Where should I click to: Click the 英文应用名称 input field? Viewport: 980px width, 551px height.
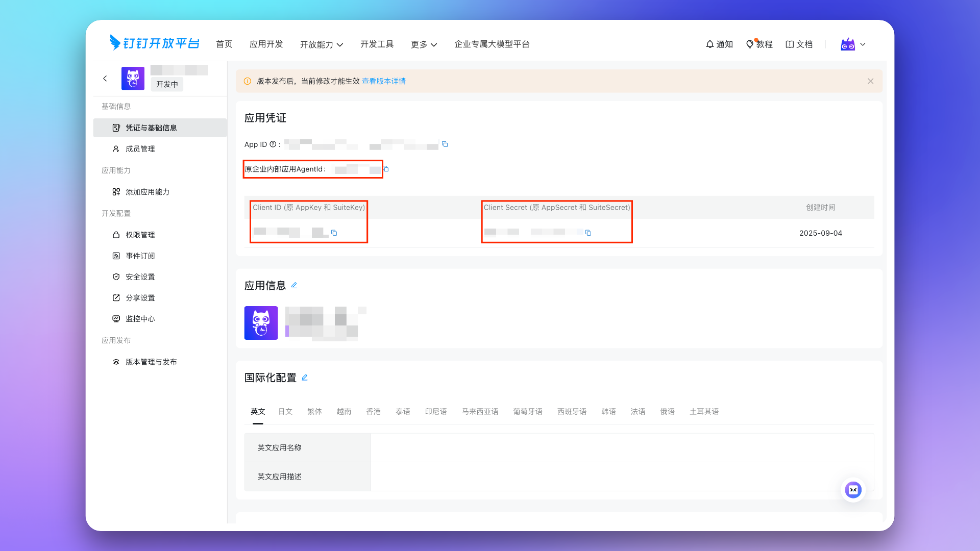pyautogui.click(x=622, y=447)
